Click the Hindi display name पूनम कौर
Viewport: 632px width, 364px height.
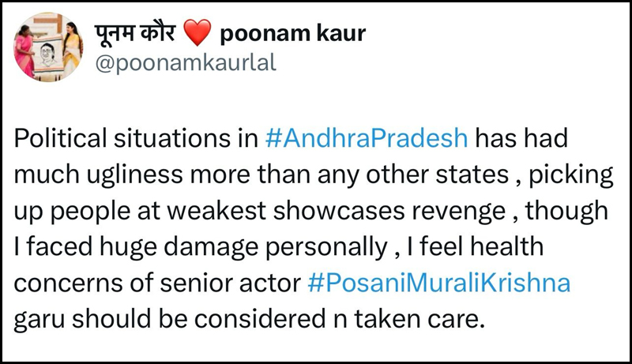click(x=135, y=32)
